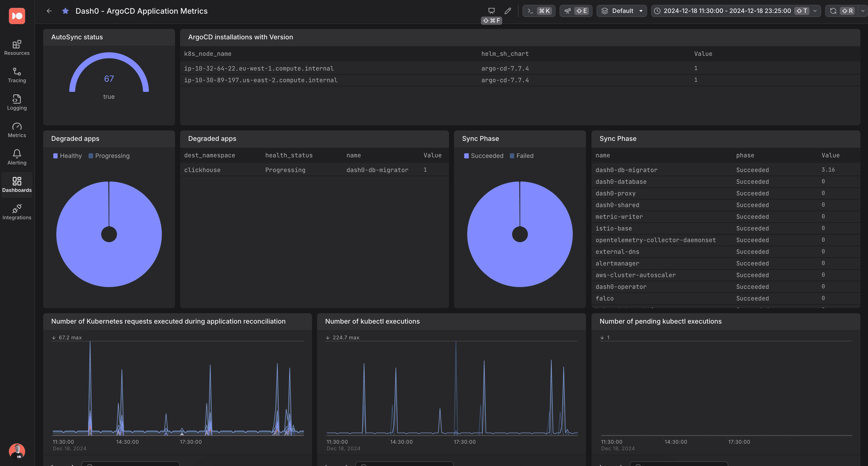The height and width of the screenshot is (466, 868).
Task: Click the AutoSync status panel title
Action: click(77, 37)
